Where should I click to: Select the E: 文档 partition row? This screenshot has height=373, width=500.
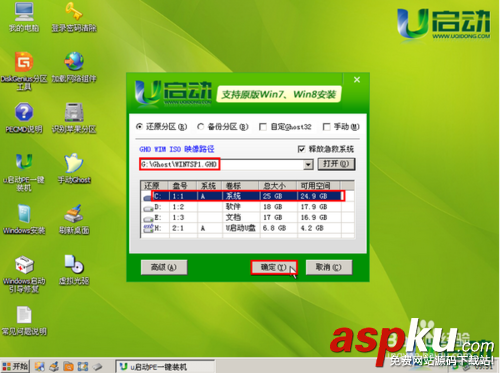247,217
